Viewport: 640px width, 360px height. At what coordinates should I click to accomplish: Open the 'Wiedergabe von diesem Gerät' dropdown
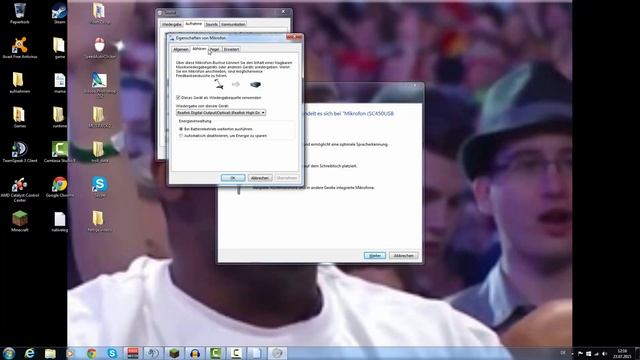pos(221,112)
